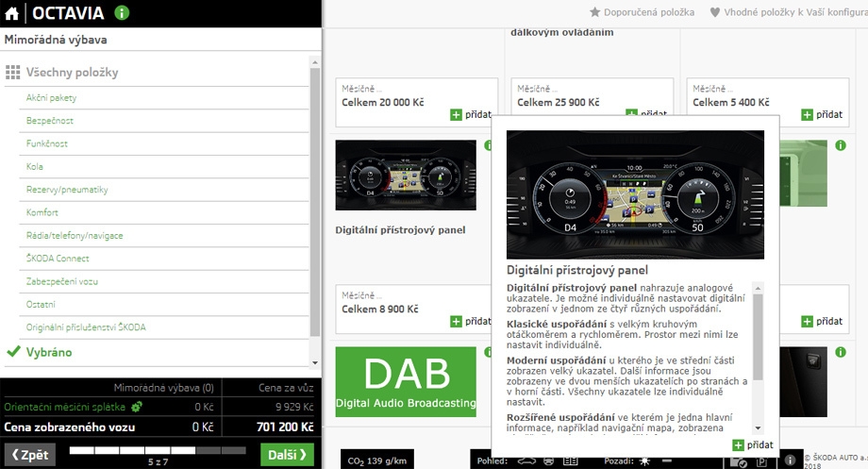Viewport: 868px width, 469px height.
Task: Click Doporučená položka legend label
Action: 649,12
